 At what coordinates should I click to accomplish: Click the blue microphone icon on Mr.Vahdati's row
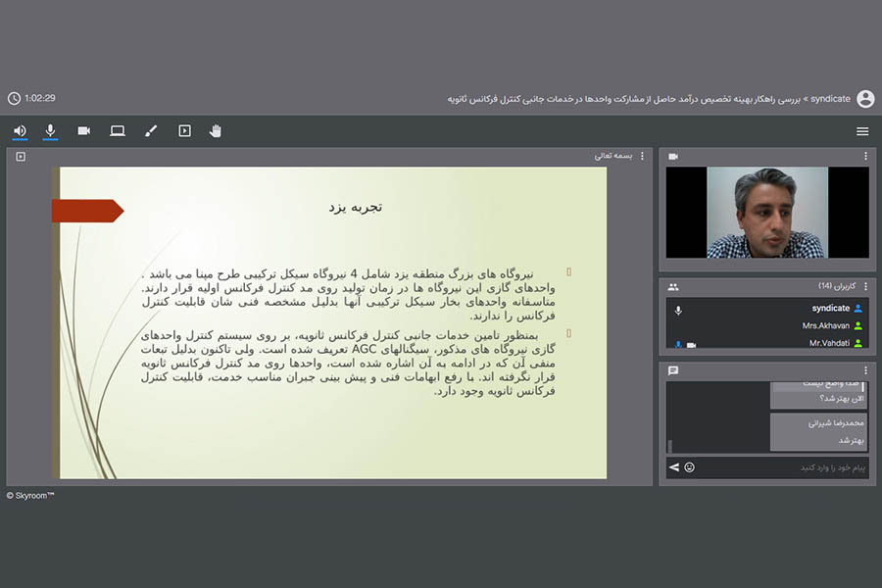coord(678,344)
